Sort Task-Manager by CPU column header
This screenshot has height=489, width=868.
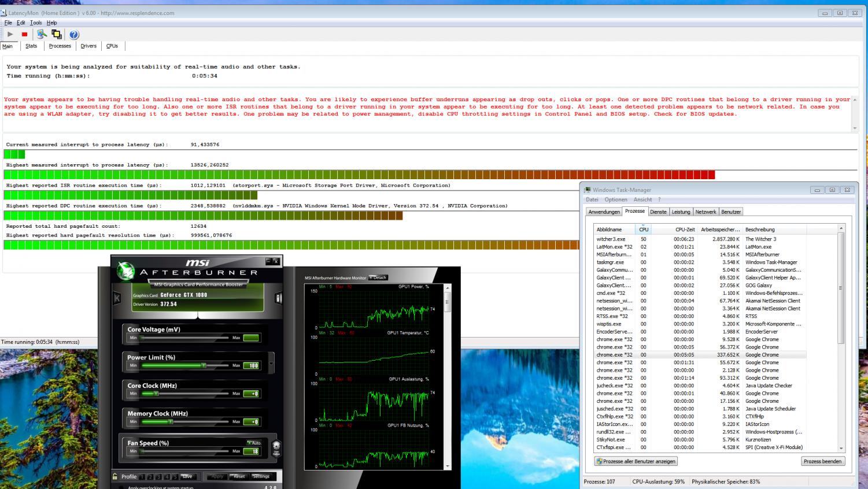click(644, 229)
